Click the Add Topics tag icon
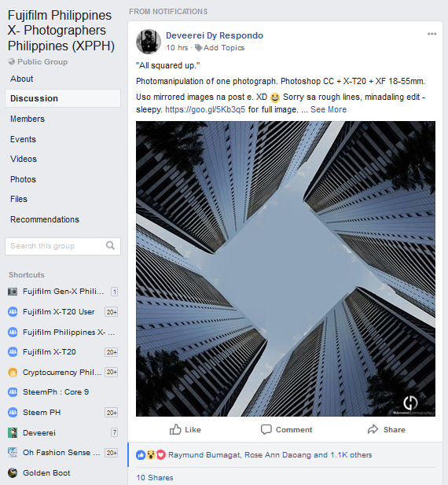This screenshot has height=485, width=448. coord(198,48)
